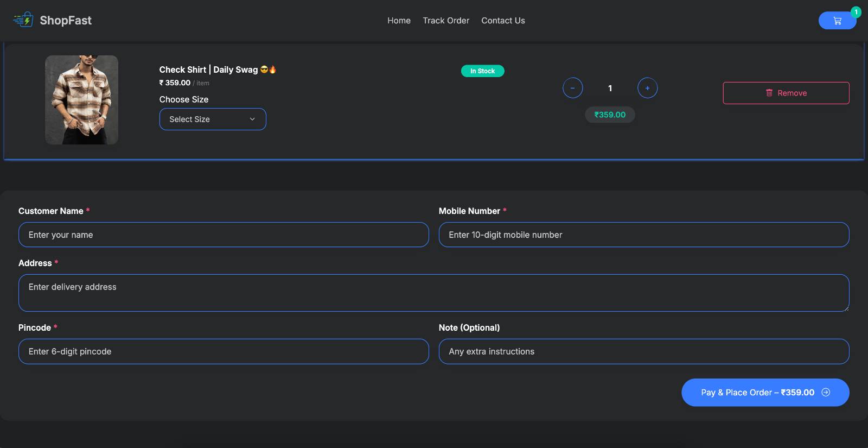
Task: Navigate to Contact Us
Action: click(503, 21)
